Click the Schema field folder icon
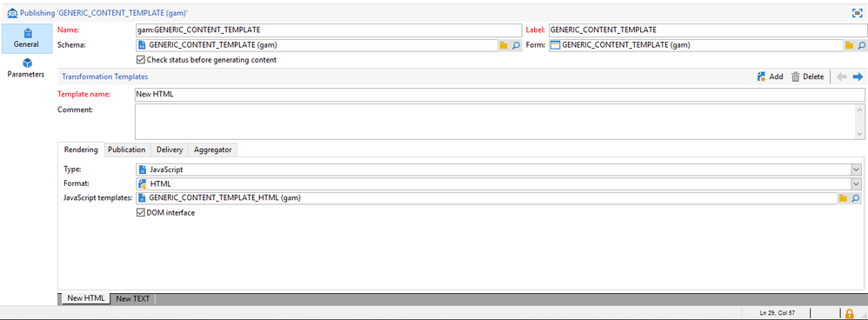 pos(504,45)
